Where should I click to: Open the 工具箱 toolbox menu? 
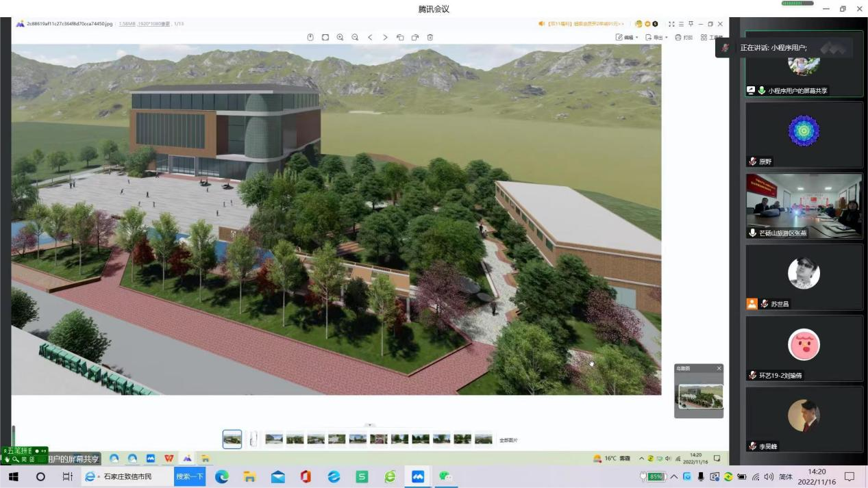(711, 38)
